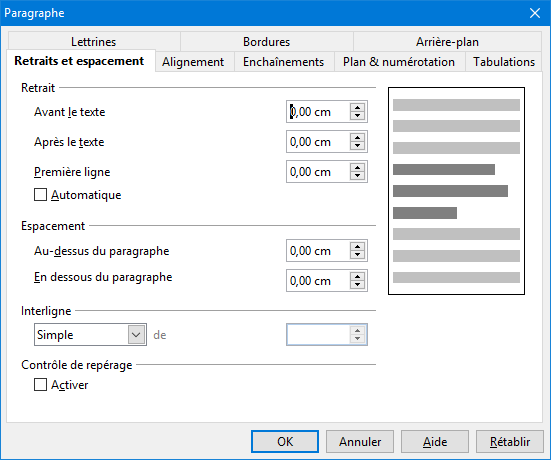Viewport: 551px width, 460px height.
Task: Decrease the Au-dessus du paragraphe spacing
Action: pyautogui.click(x=357, y=255)
